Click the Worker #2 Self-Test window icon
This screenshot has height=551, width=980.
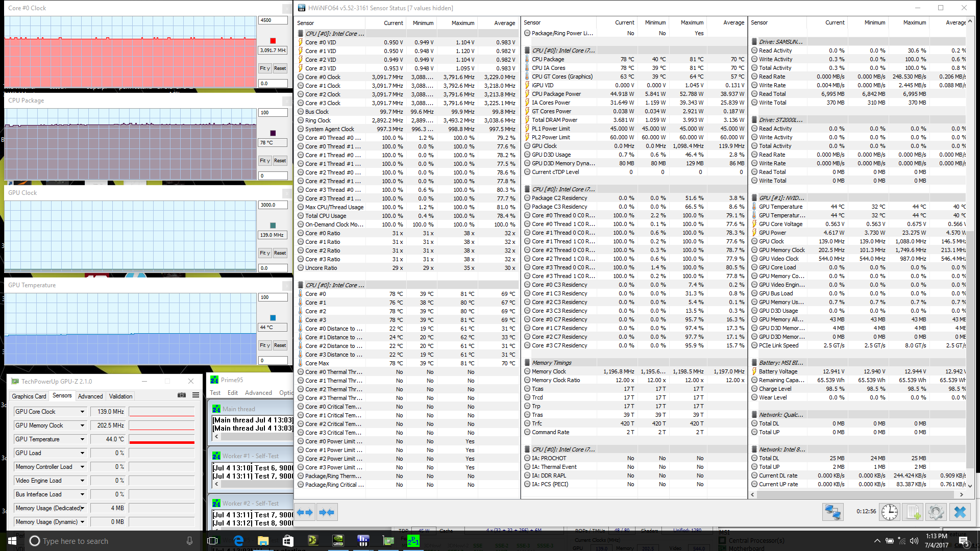point(216,503)
